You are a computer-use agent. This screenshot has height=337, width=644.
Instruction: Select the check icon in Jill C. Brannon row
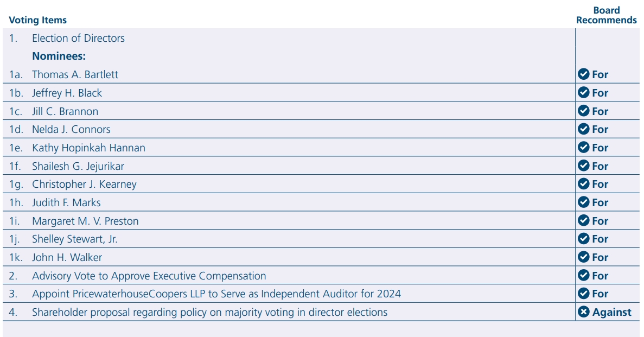584,111
